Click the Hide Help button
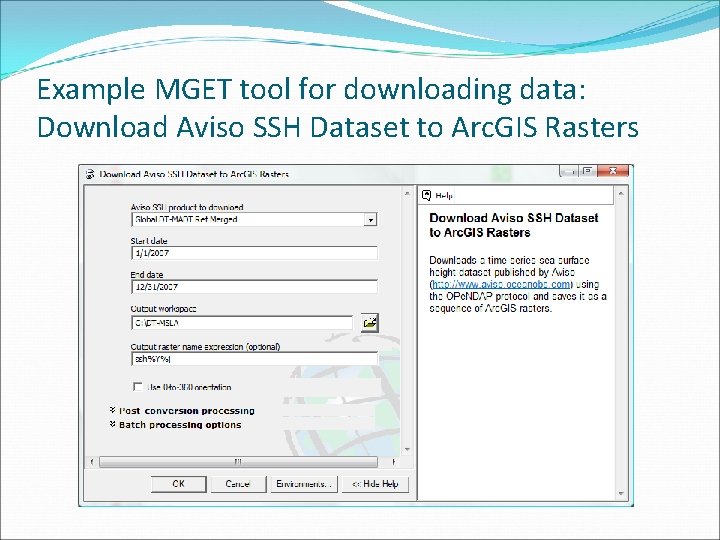This screenshot has width=720, height=540. [375, 484]
